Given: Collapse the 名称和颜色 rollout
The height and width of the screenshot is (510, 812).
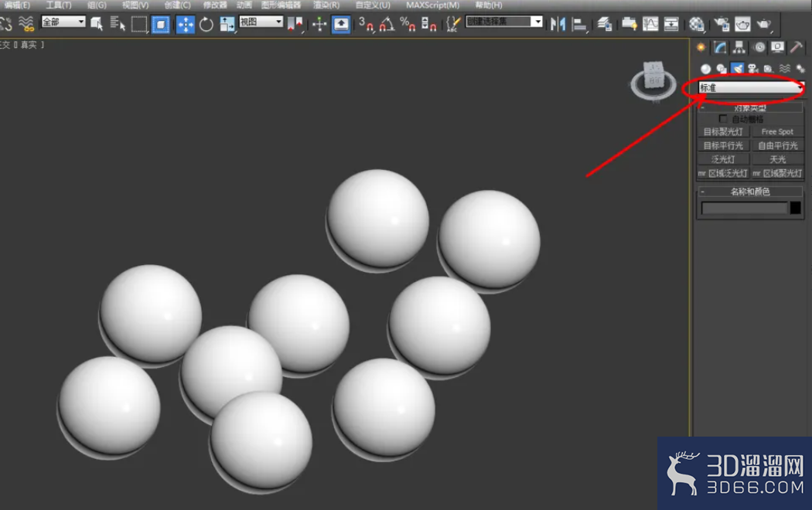Looking at the screenshot, I should coord(750,192).
